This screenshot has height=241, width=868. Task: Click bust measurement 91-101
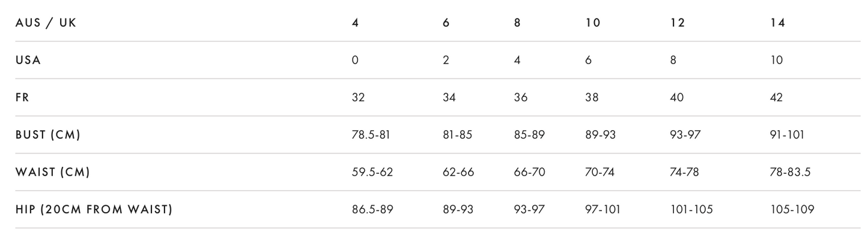[x=788, y=135]
